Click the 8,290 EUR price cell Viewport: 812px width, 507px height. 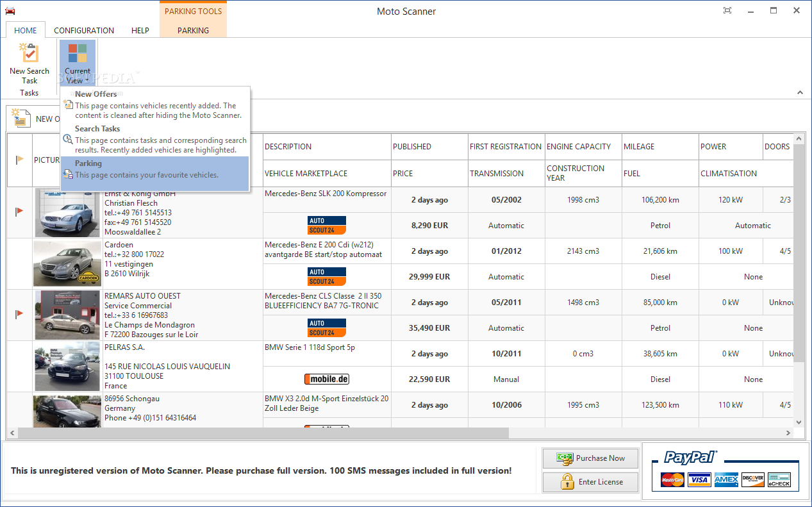coord(429,226)
